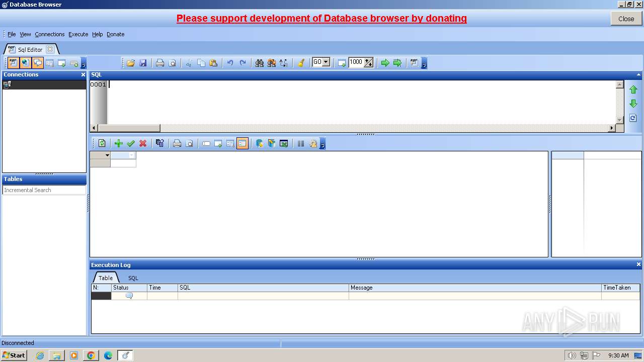Image resolution: width=644 pixels, height=362 pixels.
Task: Click the copy records icon in the results toolbar
Action: tap(160, 143)
